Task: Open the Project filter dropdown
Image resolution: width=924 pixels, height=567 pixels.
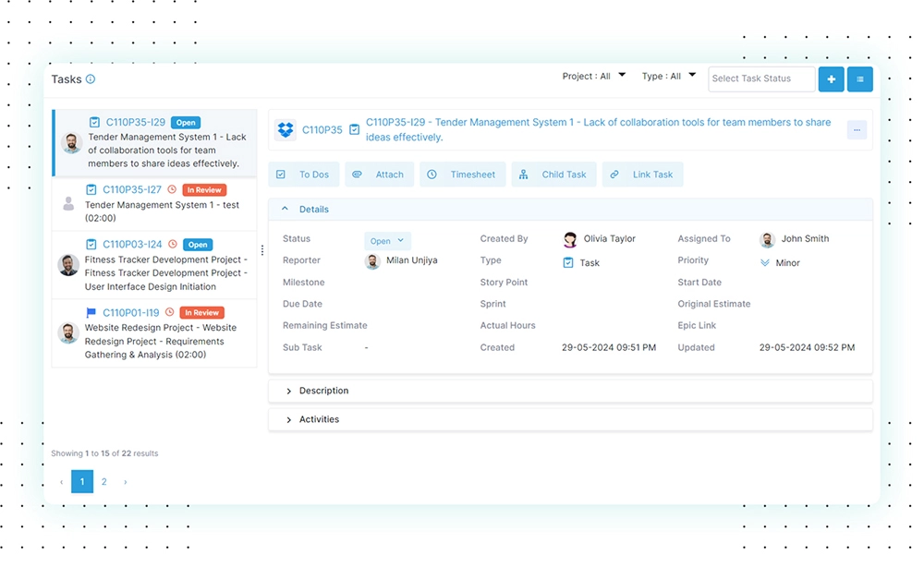Action: click(x=594, y=77)
